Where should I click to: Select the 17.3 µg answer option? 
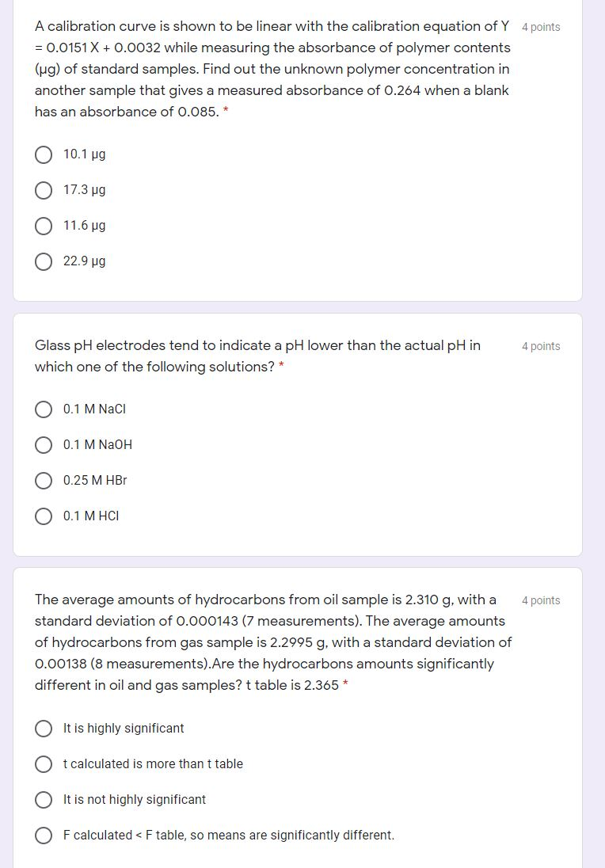(x=44, y=190)
